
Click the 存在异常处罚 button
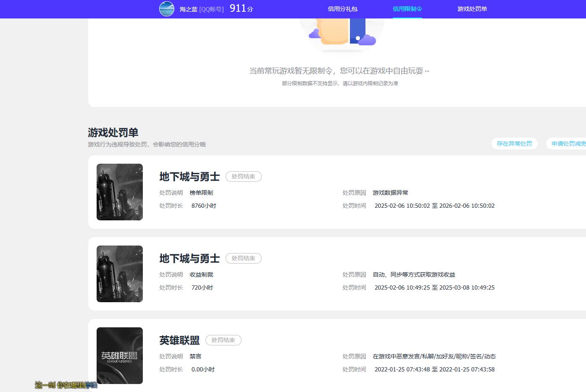[514, 144]
